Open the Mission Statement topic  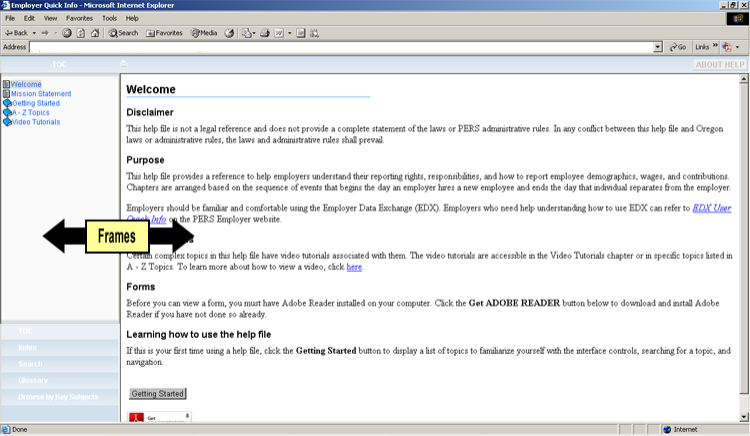[41, 94]
